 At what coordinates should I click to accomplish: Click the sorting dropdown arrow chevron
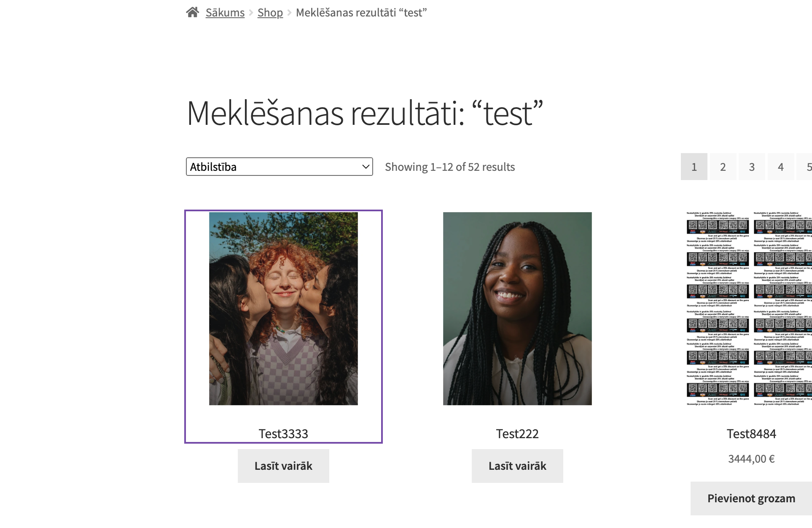tap(366, 167)
